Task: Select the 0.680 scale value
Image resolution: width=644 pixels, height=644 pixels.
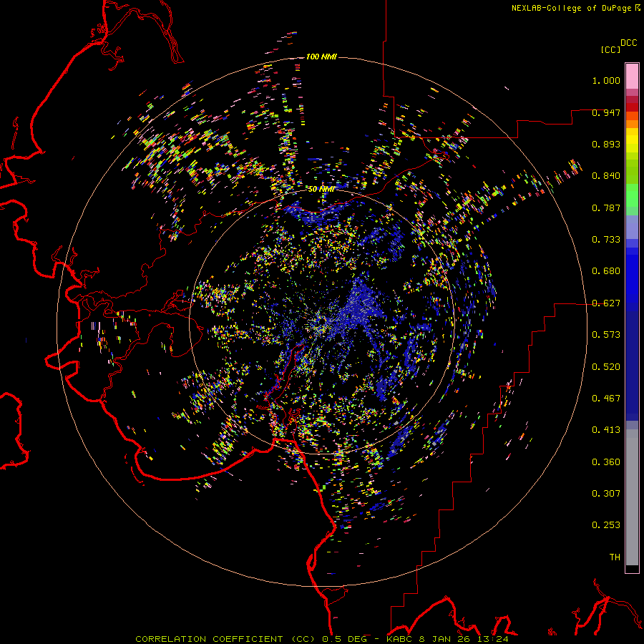Action: coord(606,271)
